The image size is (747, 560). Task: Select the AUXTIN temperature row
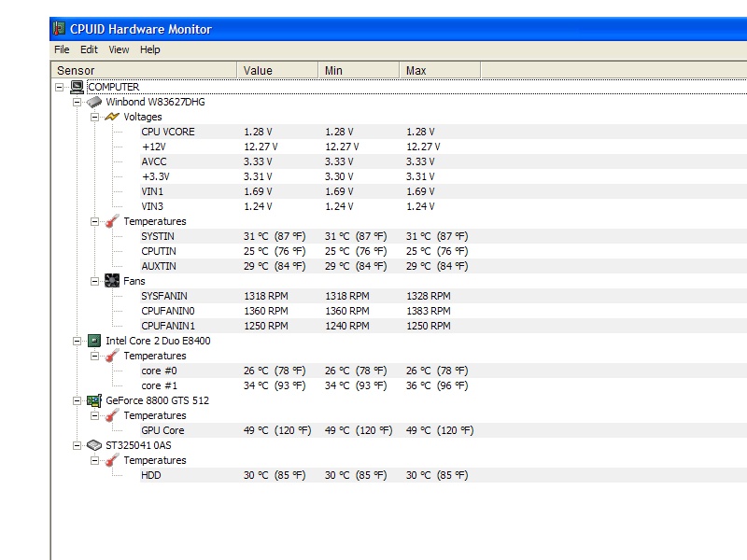(x=443, y=266)
